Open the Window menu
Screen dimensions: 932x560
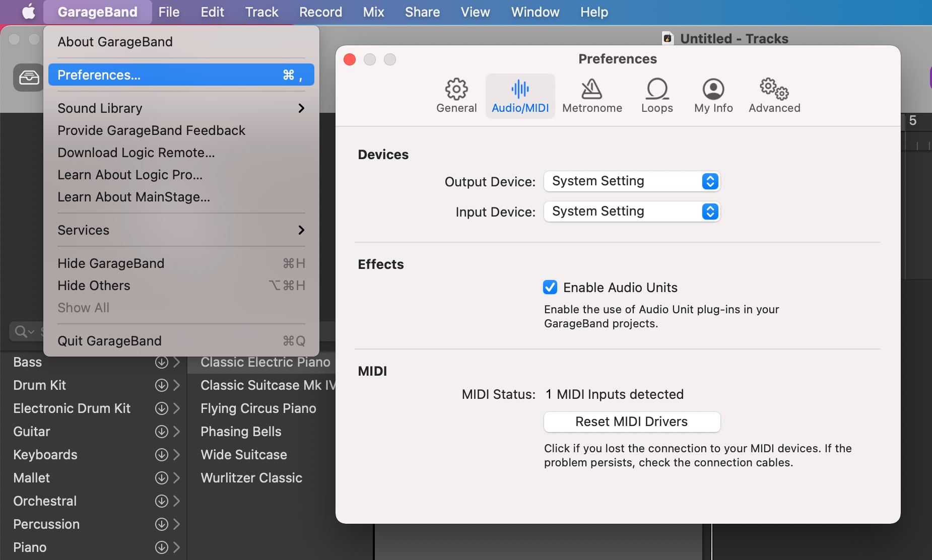(535, 12)
